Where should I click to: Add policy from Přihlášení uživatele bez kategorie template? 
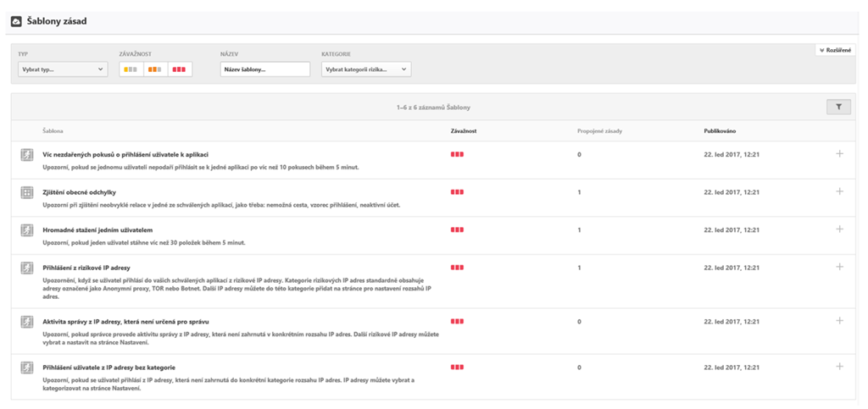tap(839, 366)
